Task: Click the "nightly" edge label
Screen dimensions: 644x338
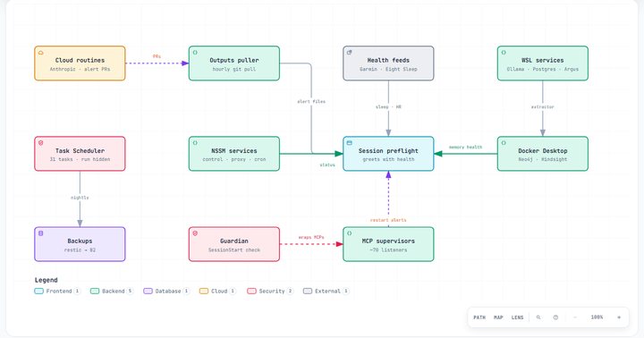Action: 80,198
